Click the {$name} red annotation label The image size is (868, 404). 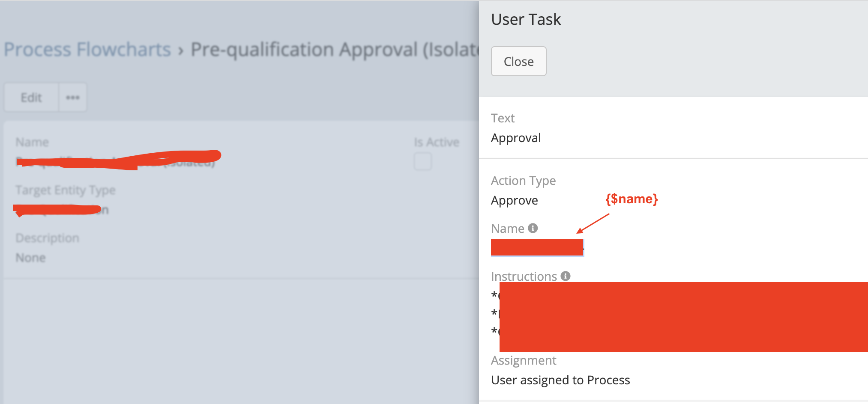[632, 199]
